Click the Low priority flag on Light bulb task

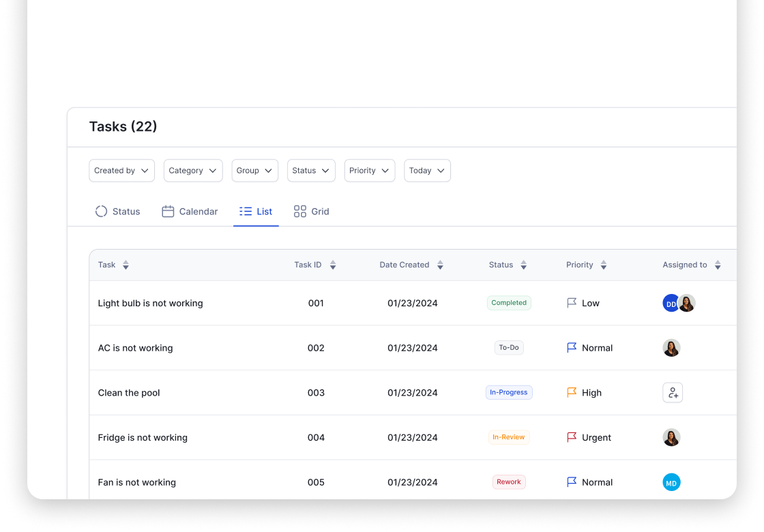coord(572,303)
